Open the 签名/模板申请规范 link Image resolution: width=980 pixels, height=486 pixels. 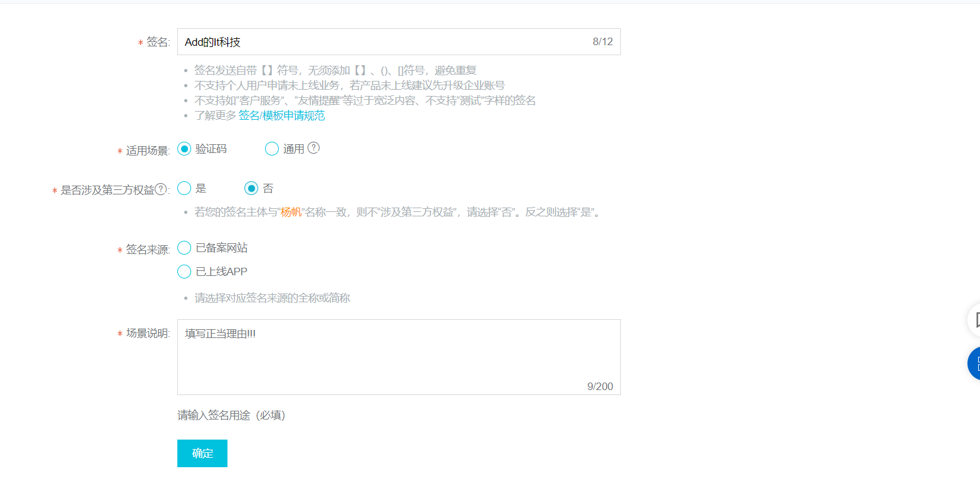(x=282, y=115)
